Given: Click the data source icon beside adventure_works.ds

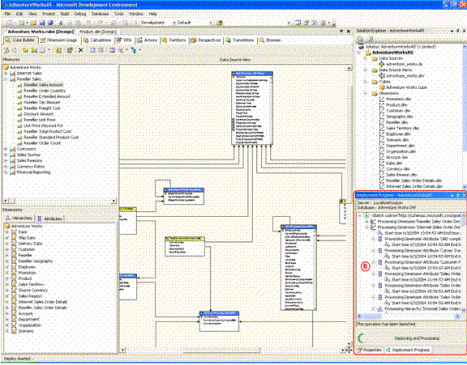Looking at the screenshot, I should point(382,64).
